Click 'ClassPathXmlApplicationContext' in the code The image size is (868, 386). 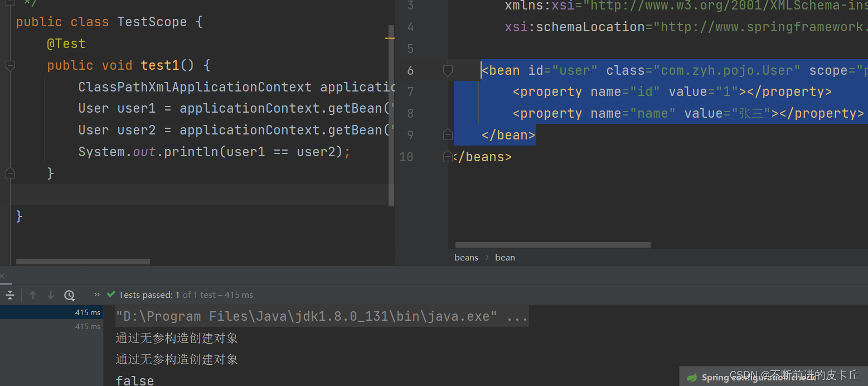pos(195,87)
